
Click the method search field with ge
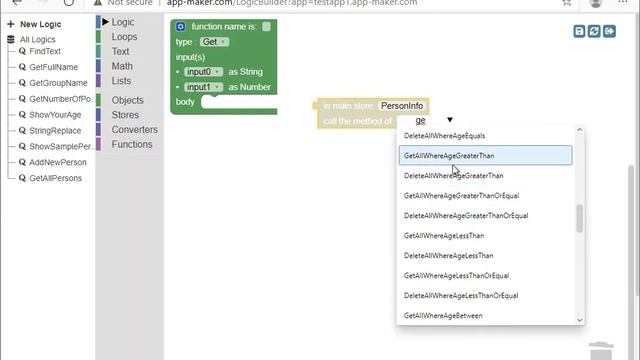pos(421,120)
